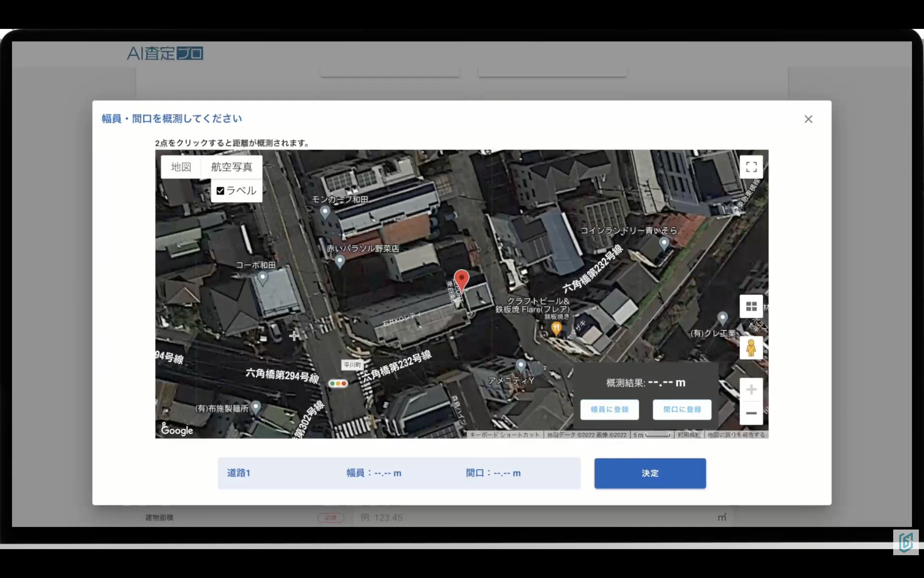The height and width of the screenshot is (578, 924).
Task: Click the 間口に登録 button
Action: click(x=682, y=409)
